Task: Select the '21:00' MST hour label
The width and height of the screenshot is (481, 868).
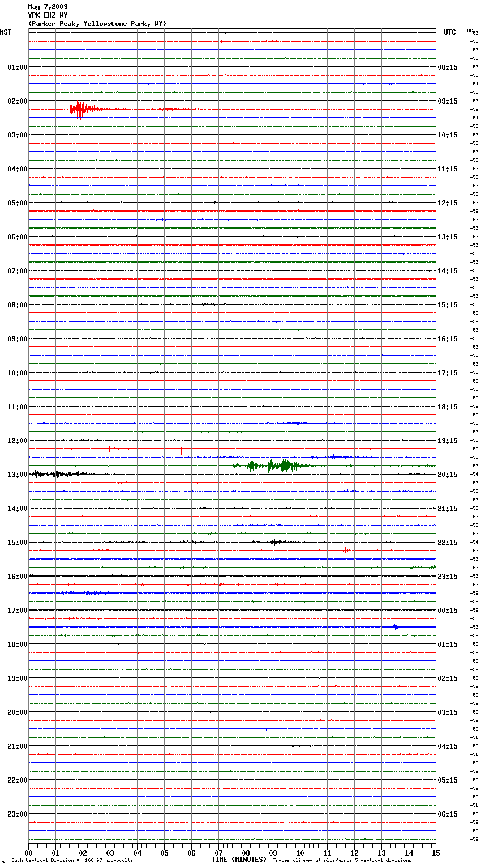Action: pyautogui.click(x=18, y=746)
